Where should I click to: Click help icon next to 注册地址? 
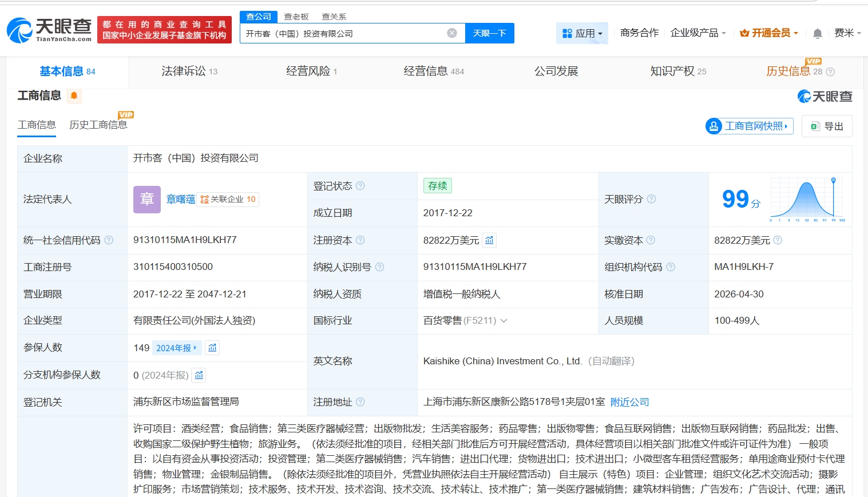(360, 402)
